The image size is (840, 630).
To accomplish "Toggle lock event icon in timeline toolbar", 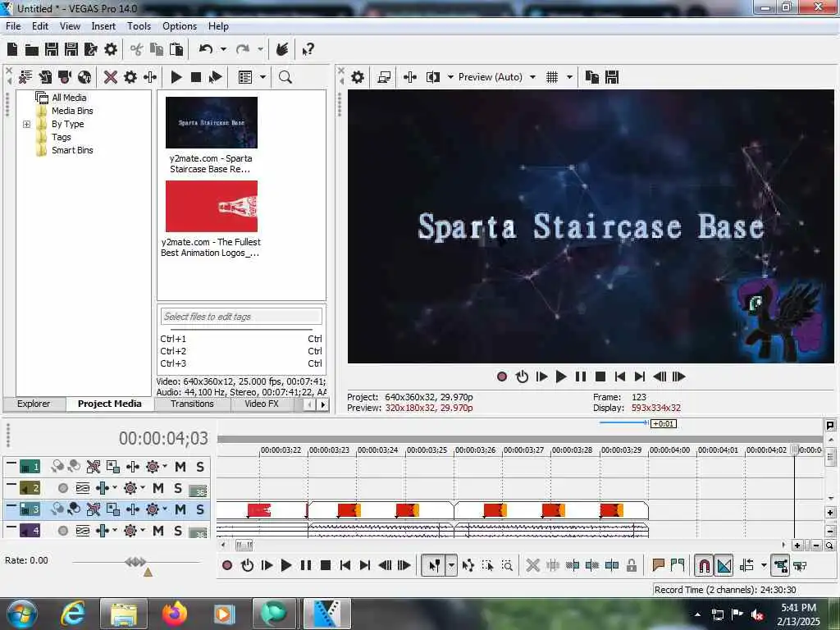I will [x=632, y=565].
